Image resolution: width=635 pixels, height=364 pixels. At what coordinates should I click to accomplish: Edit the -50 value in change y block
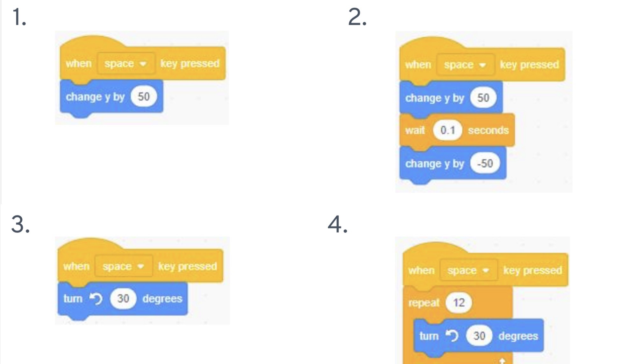(485, 164)
